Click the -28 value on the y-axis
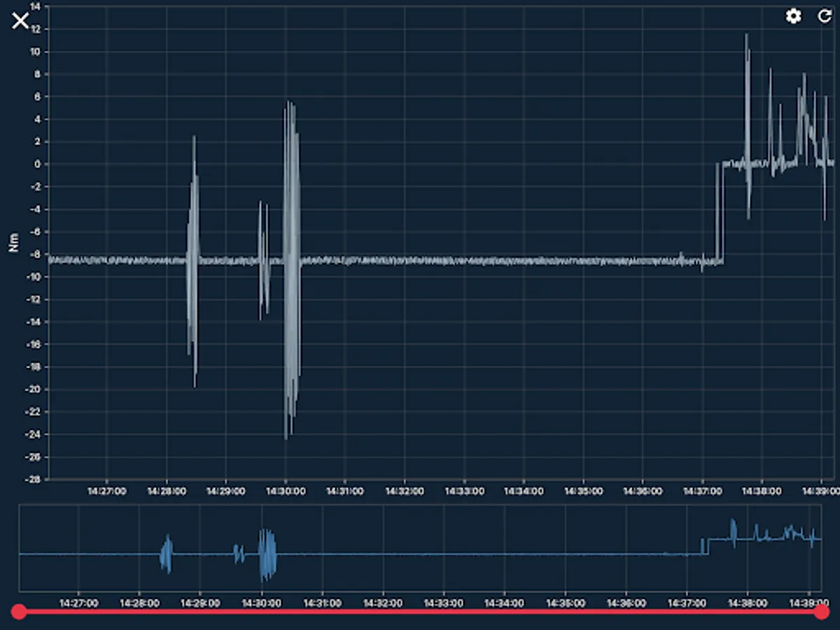Viewport: 840px width, 630px height. click(33, 479)
